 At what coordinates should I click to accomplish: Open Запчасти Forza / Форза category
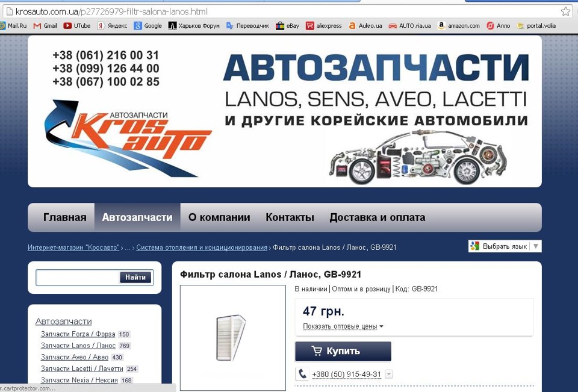coord(78,334)
